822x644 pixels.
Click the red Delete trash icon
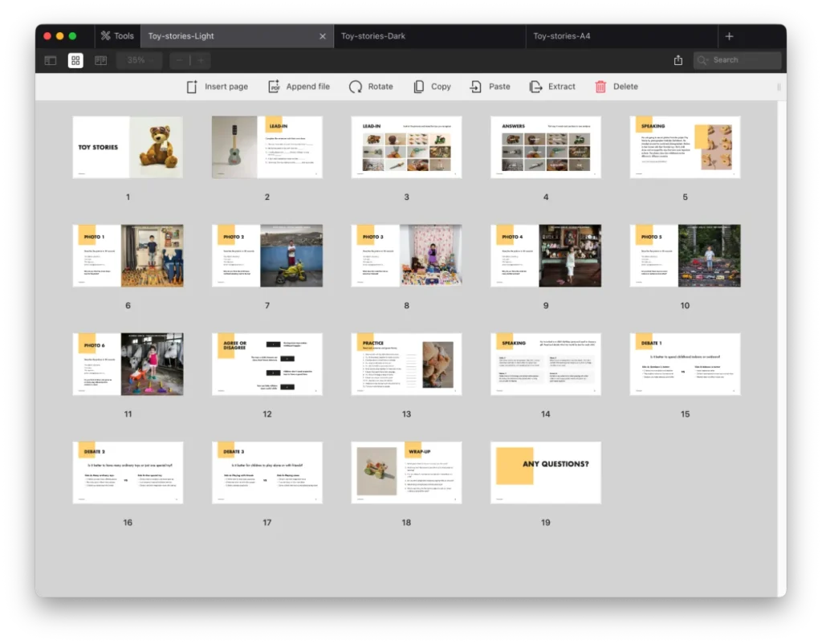click(x=600, y=87)
